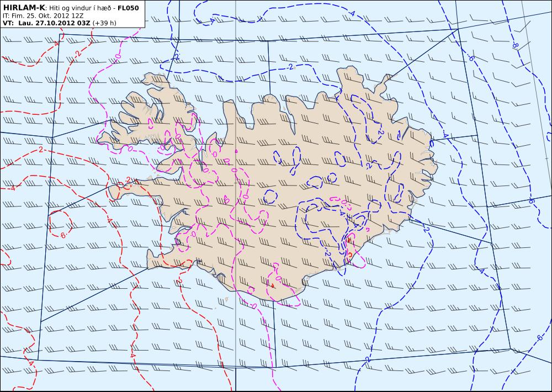Click the red 6 isotherm label
The height and width of the screenshot is (392, 552).
click(x=63, y=235)
